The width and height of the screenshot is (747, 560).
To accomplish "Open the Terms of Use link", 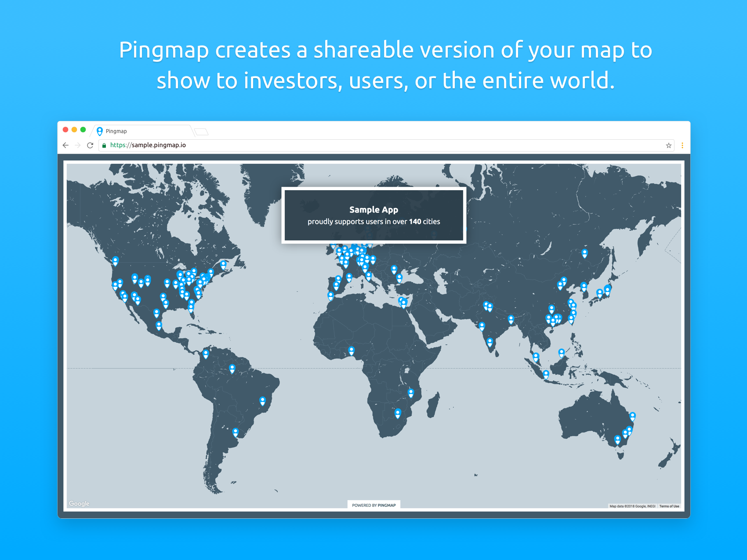I will [x=669, y=506].
